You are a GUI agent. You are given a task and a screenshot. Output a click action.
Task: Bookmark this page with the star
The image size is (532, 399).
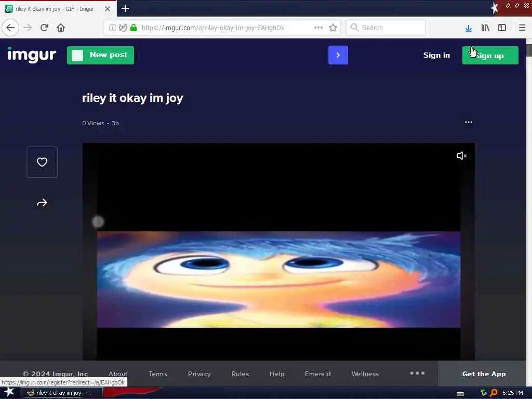(333, 28)
